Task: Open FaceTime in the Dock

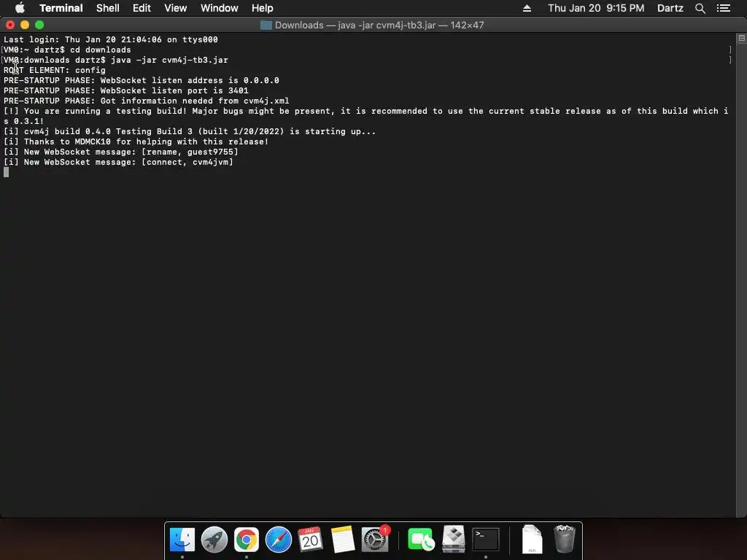Action: point(421,540)
